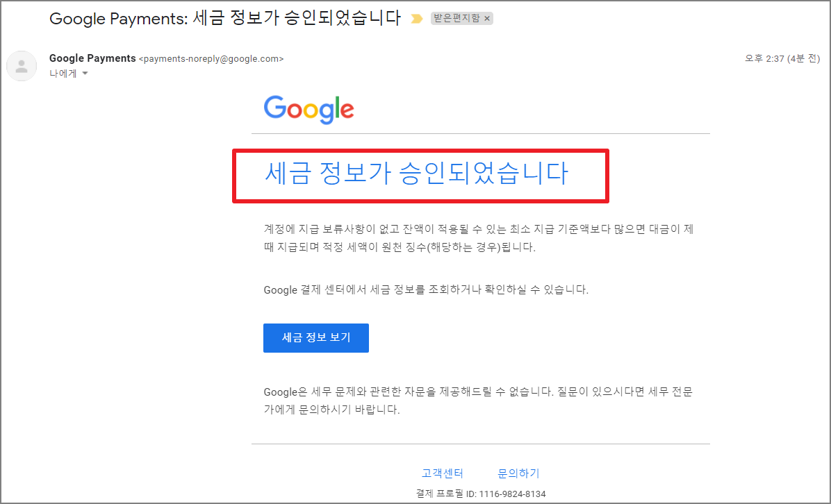
Task: Open the sender's avatar profile picture
Action: (x=22, y=66)
